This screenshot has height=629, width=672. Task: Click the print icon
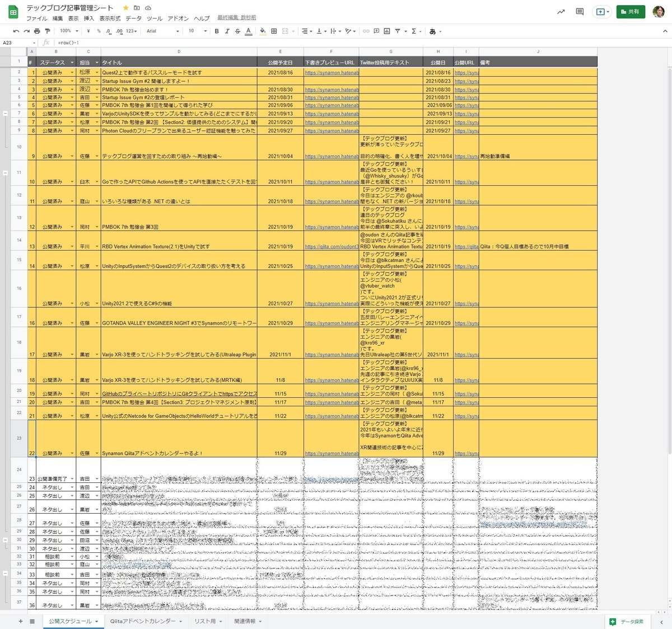pos(37,31)
